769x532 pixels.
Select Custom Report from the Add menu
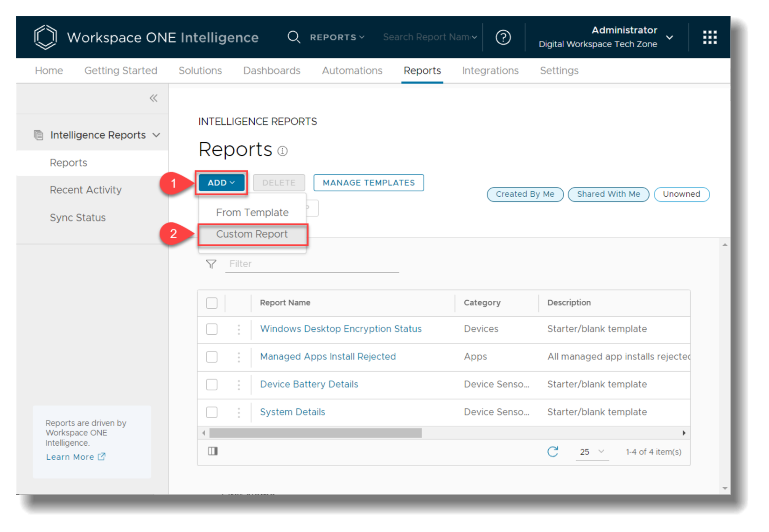point(252,234)
